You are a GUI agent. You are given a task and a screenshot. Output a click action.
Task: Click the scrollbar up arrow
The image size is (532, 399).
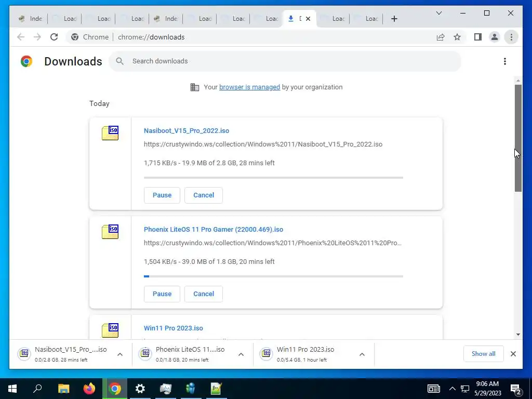tap(518, 81)
